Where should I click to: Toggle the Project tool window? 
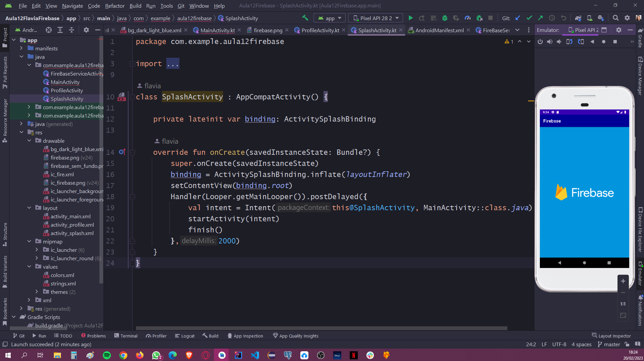click(5, 38)
